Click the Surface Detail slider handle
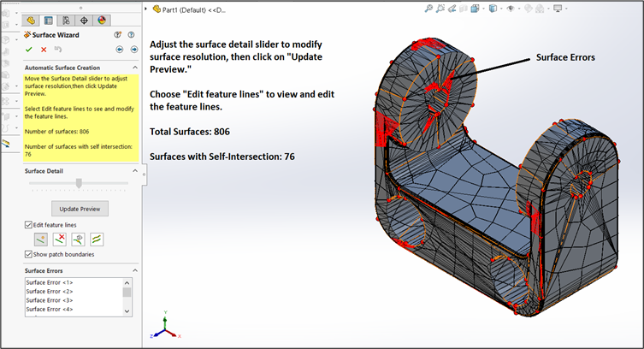Screen dimensions: 644x349 click(x=79, y=182)
